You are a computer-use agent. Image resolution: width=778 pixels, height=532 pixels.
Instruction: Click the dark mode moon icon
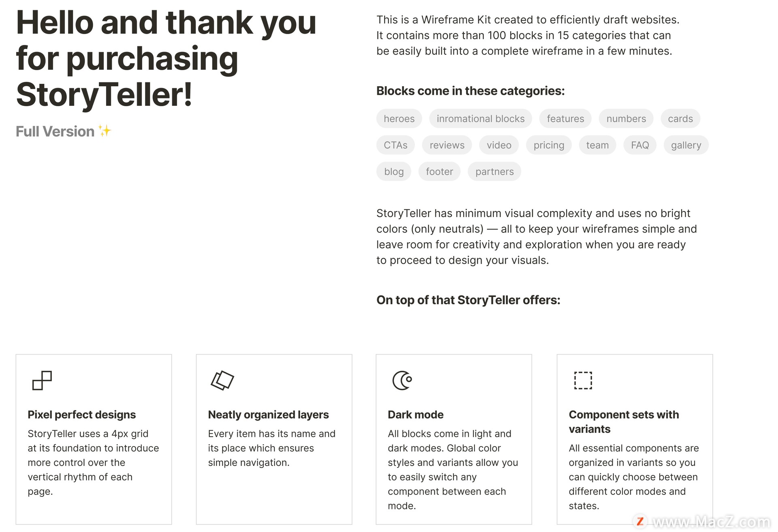click(402, 380)
